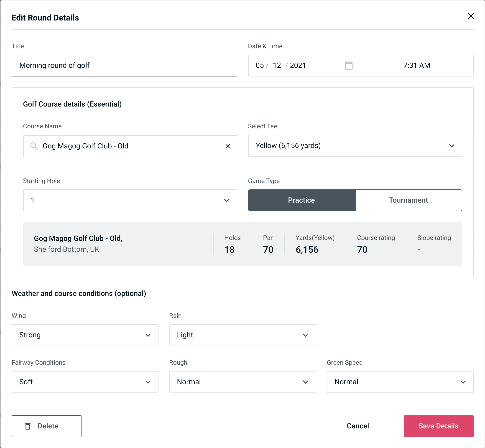
Task: Toggle Game Type to Practice
Action: coord(302,200)
